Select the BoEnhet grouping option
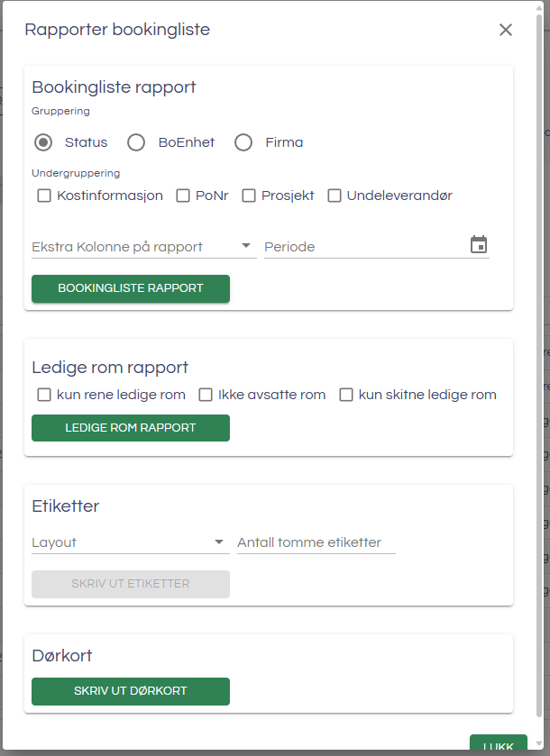 pos(136,142)
